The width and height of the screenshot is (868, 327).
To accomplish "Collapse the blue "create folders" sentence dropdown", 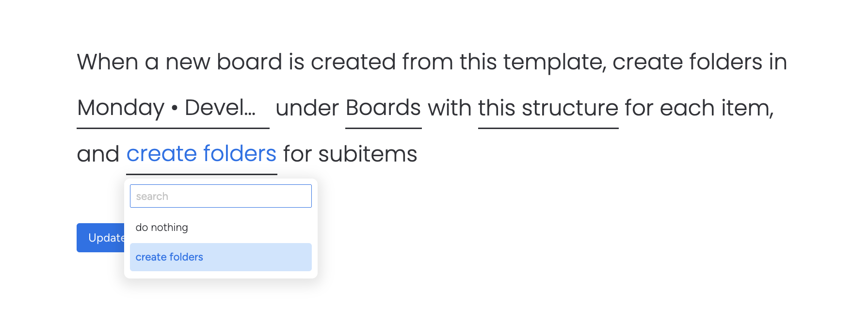I will click(201, 154).
